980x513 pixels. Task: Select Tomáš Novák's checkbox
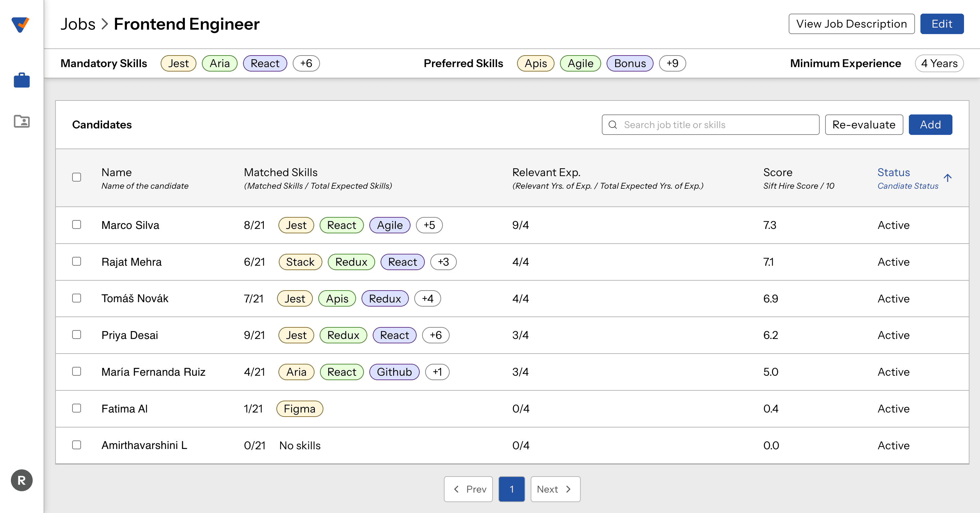[77, 298]
